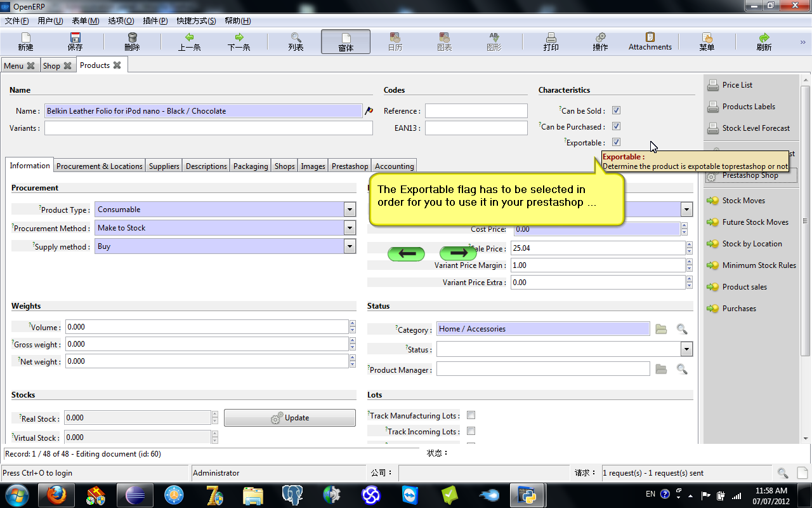The image size is (812, 508).
Task: Close the Menu tab
Action: click(x=30, y=66)
